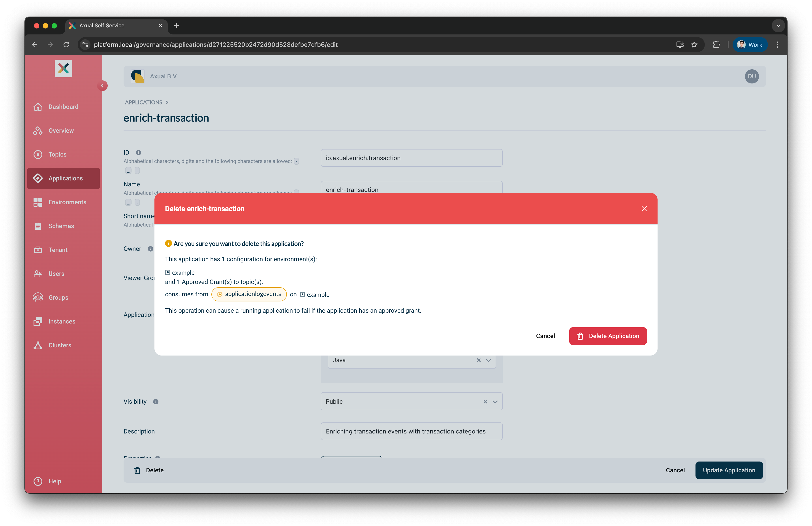The image size is (812, 526).
Task: Confirm with the Delete Application button
Action: point(608,336)
